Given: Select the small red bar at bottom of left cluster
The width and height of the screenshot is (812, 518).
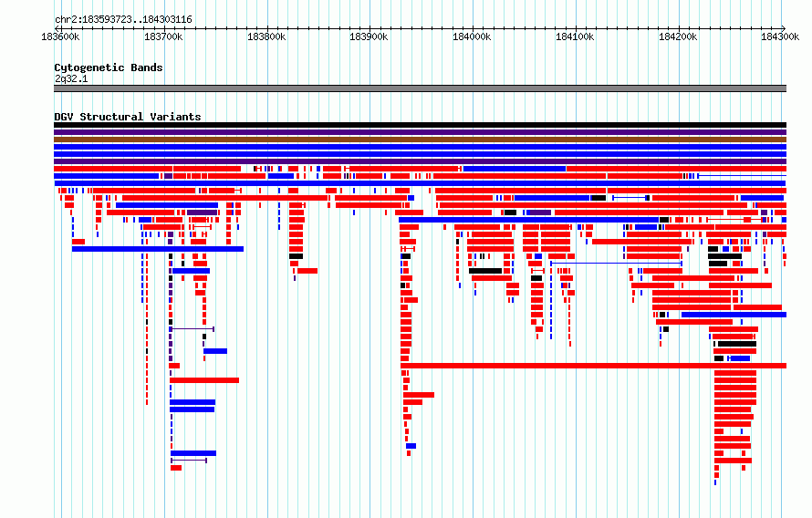Looking at the screenshot, I should 176,468.
